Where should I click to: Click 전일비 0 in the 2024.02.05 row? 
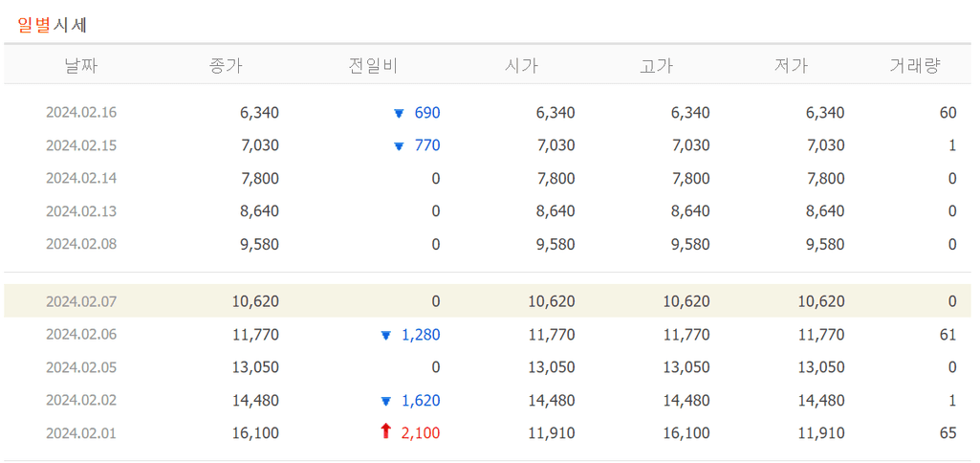point(436,367)
